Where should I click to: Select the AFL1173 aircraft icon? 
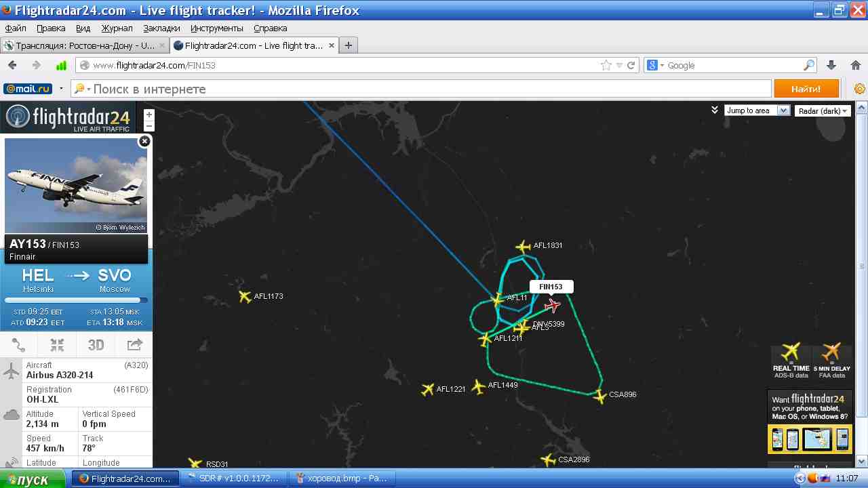click(245, 297)
